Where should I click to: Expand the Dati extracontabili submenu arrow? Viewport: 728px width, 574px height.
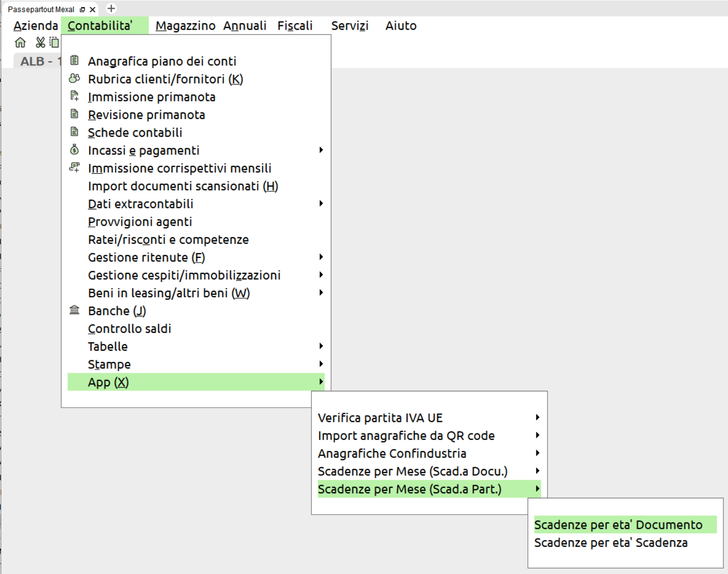pyautogui.click(x=321, y=204)
